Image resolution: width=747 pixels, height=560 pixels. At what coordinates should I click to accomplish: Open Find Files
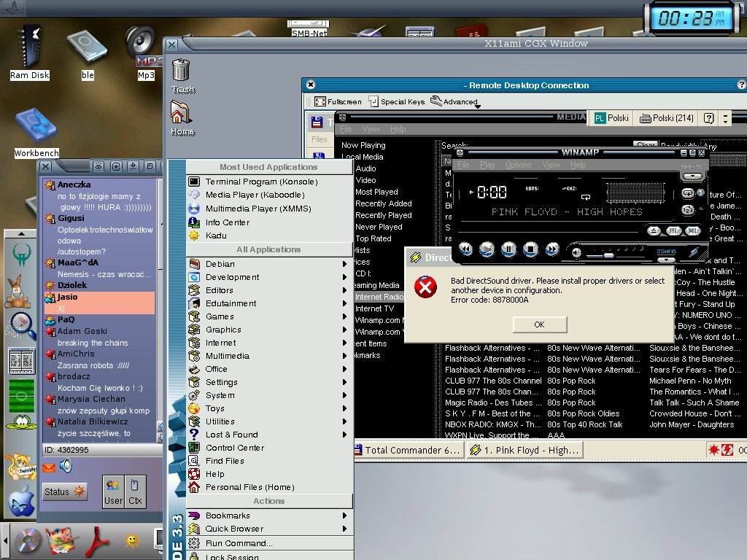click(x=269, y=461)
